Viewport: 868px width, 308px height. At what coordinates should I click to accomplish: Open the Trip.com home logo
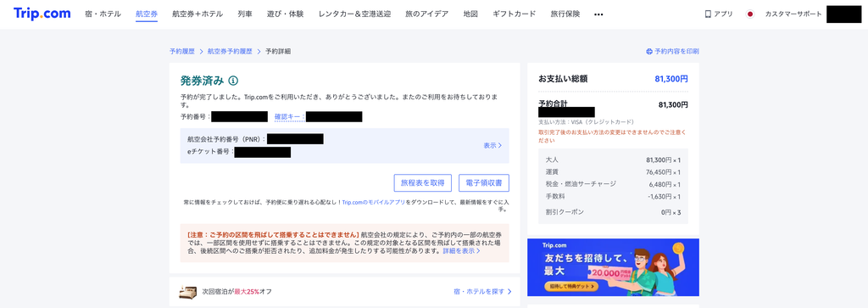42,14
